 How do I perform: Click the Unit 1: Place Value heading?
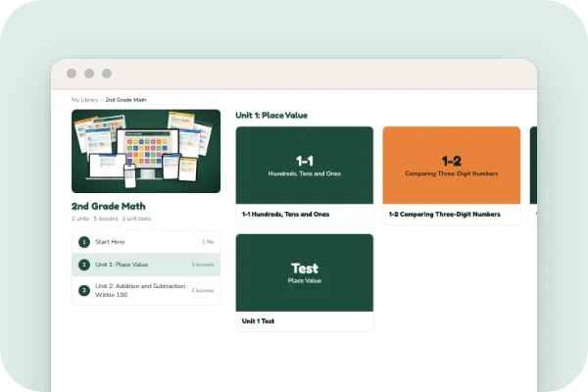pos(271,116)
